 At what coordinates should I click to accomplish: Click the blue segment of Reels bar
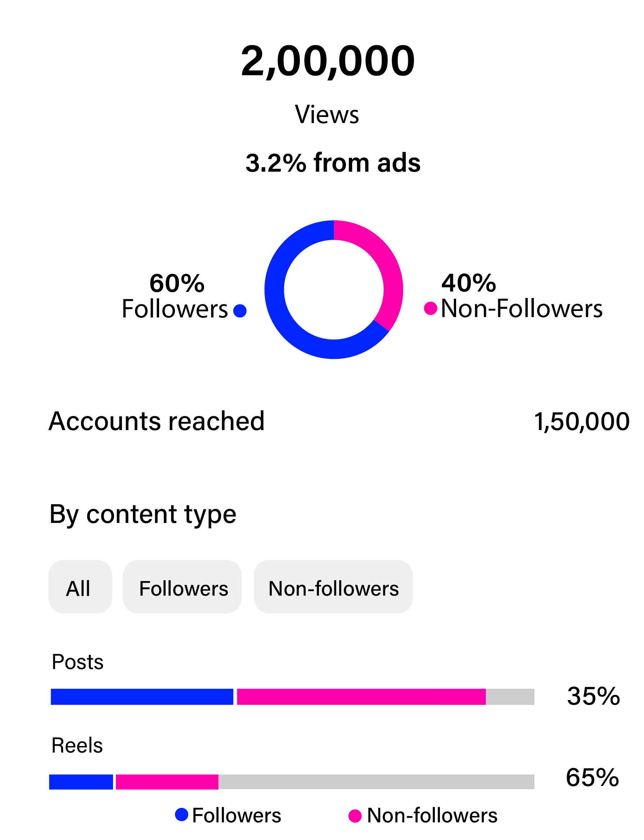coord(81,782)
